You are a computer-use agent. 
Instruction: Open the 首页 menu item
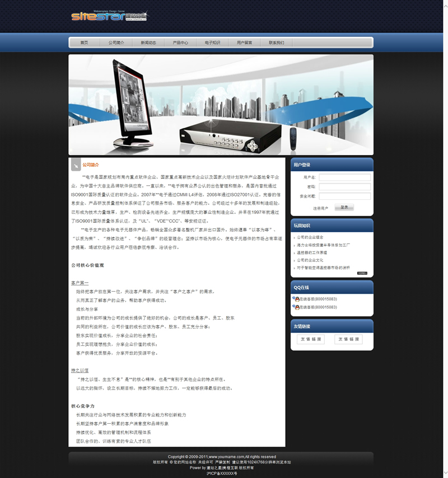(84, 43)
